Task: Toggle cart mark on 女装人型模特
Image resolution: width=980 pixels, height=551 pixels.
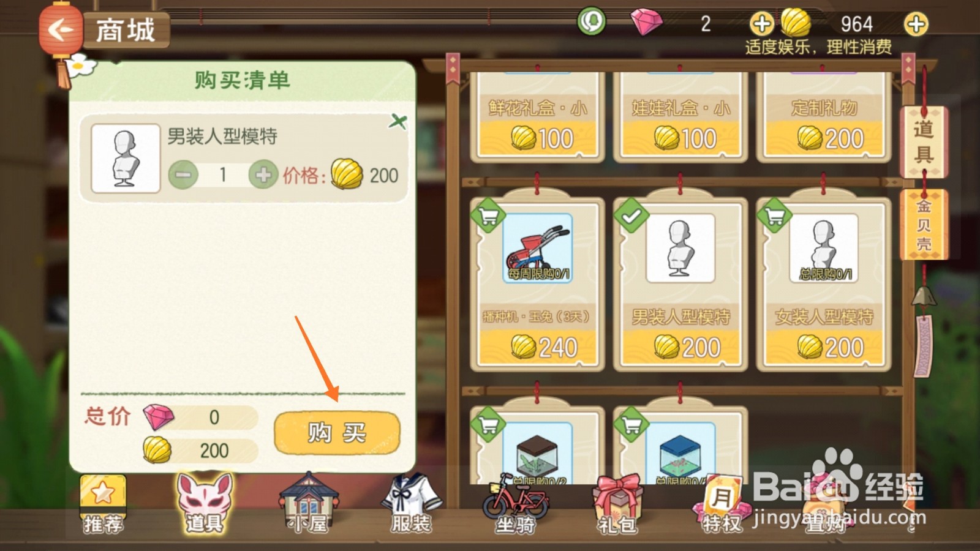Action: pos(774,216)
